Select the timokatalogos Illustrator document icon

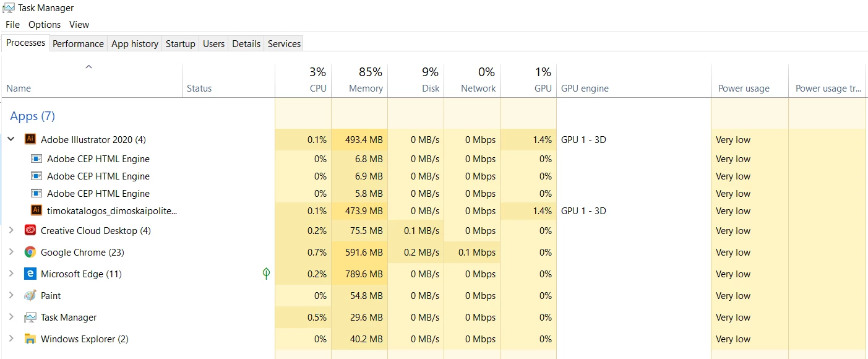tap(36, 210)
